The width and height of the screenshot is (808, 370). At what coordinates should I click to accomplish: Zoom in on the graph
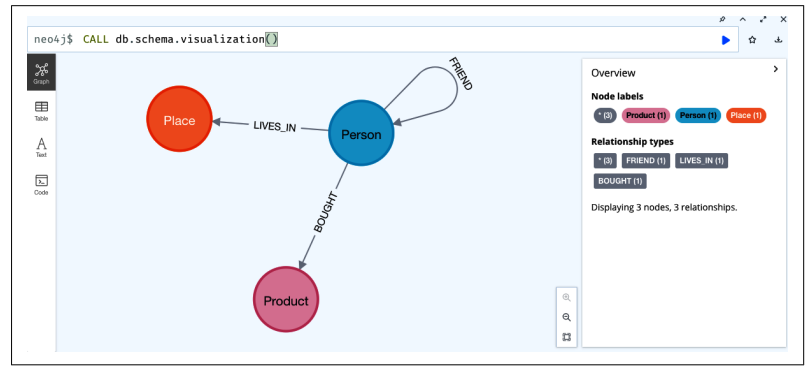coord(567,297)
